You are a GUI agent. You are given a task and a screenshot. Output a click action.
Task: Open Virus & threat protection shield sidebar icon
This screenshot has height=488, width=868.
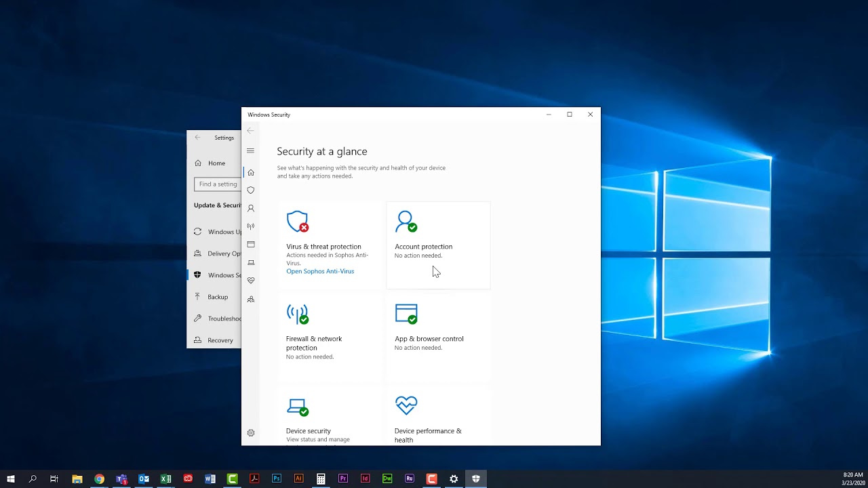pos(250,190)
